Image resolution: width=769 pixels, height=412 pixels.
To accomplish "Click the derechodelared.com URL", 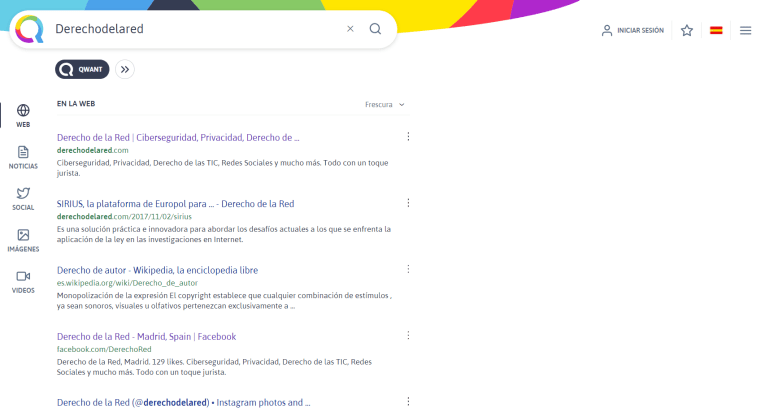I will 93,151.
